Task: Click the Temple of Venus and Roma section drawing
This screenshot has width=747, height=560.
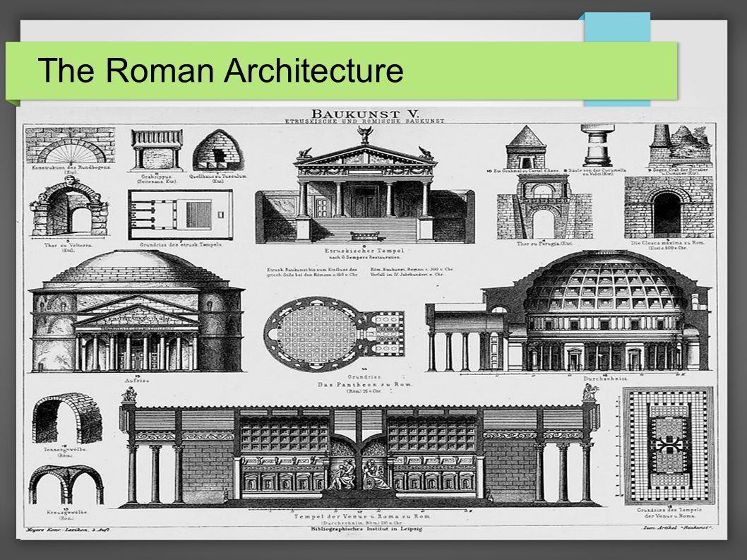Action: [361, 448]
